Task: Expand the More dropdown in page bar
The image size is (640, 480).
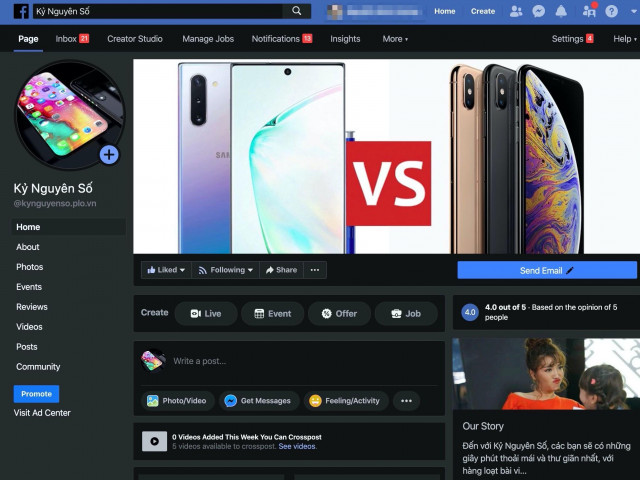Action: [395, 39]
